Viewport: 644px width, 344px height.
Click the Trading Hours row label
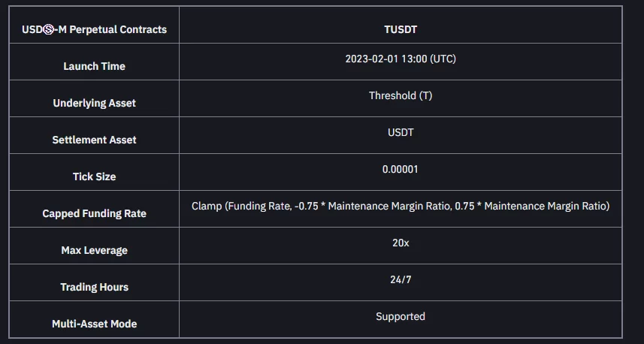[94, 287]
